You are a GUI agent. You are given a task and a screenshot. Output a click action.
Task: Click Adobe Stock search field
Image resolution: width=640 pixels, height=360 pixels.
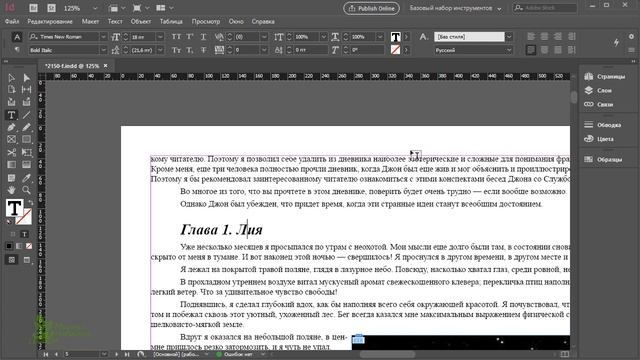click(545, 8)
